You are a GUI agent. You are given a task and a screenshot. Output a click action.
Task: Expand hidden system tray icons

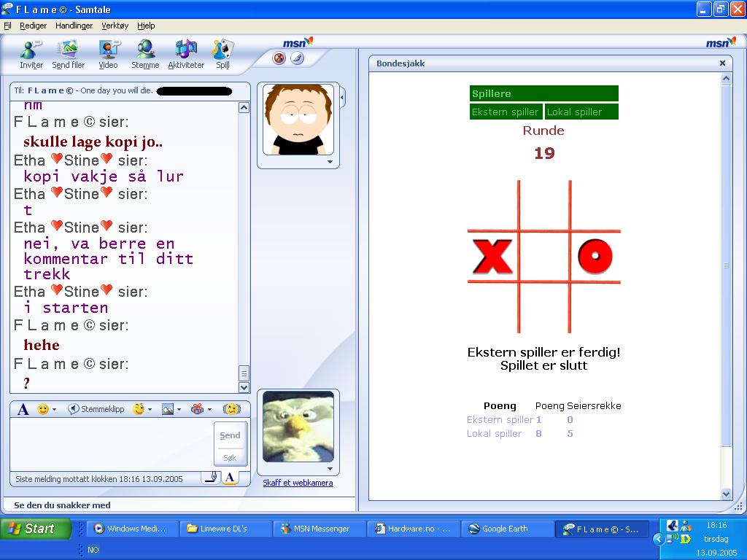tap(658, 539)
